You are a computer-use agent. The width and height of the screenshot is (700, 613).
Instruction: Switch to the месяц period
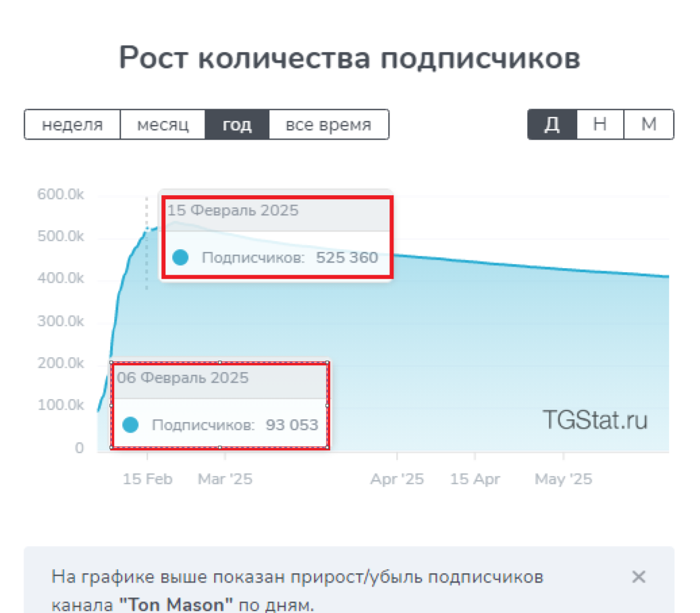(x=163, y=125)
